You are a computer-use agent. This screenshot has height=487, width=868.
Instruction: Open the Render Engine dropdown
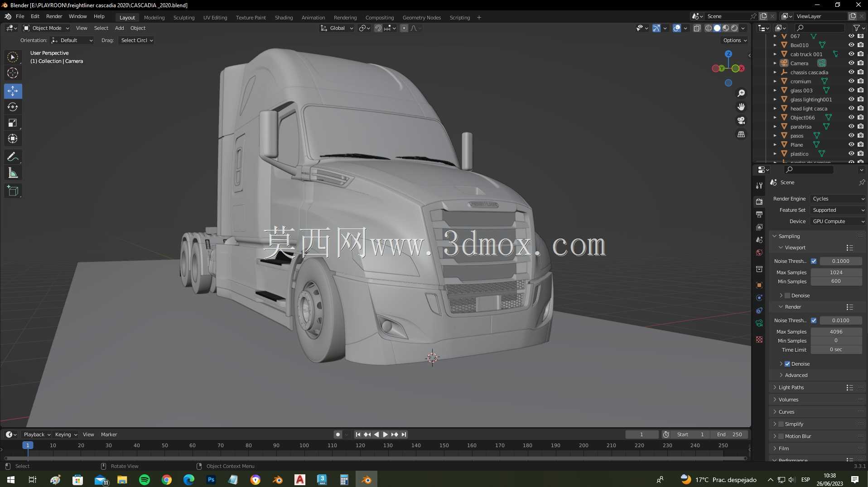838,199
